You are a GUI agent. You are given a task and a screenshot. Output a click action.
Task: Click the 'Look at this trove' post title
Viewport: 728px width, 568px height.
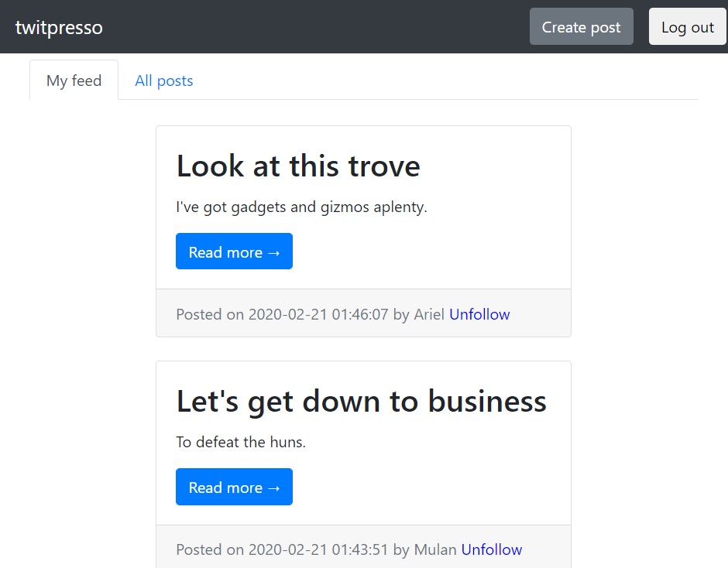pyautogui.click(x=298, y=166)
